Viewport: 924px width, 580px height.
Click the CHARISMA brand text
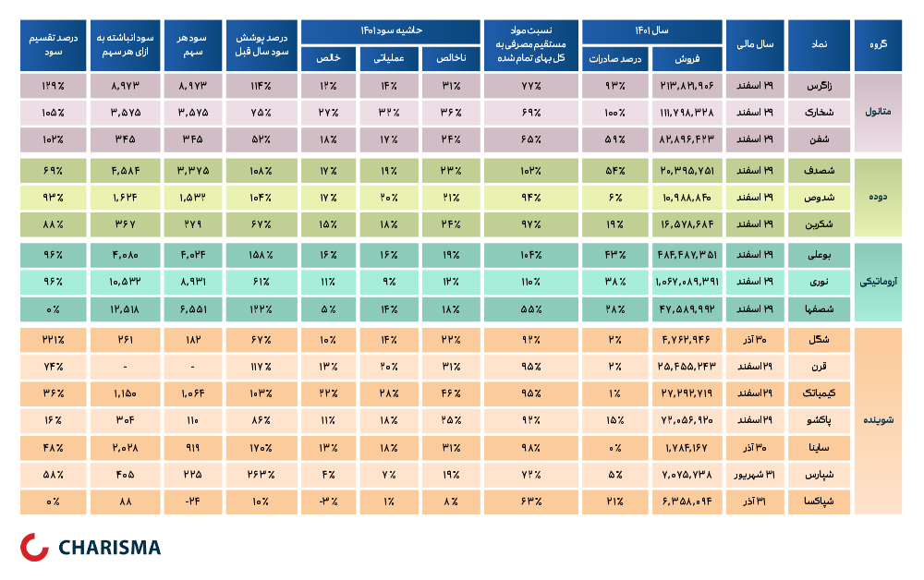[110, 548]
